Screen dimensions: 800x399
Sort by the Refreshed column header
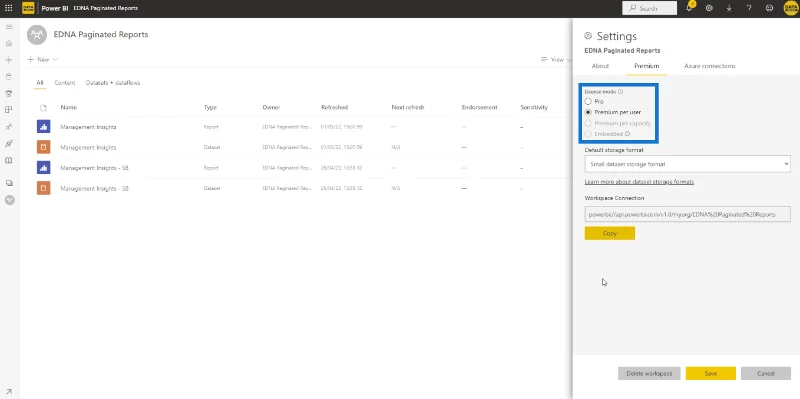click(335, 108)
